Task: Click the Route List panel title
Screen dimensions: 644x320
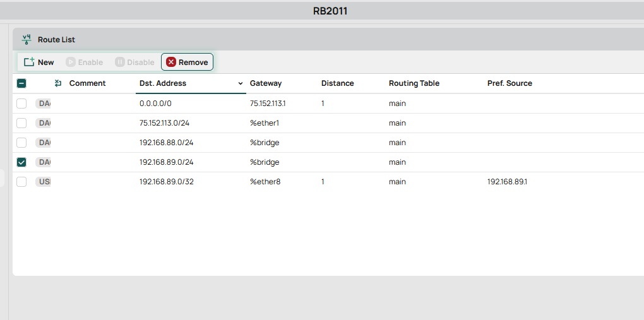Action: (57, 39)
